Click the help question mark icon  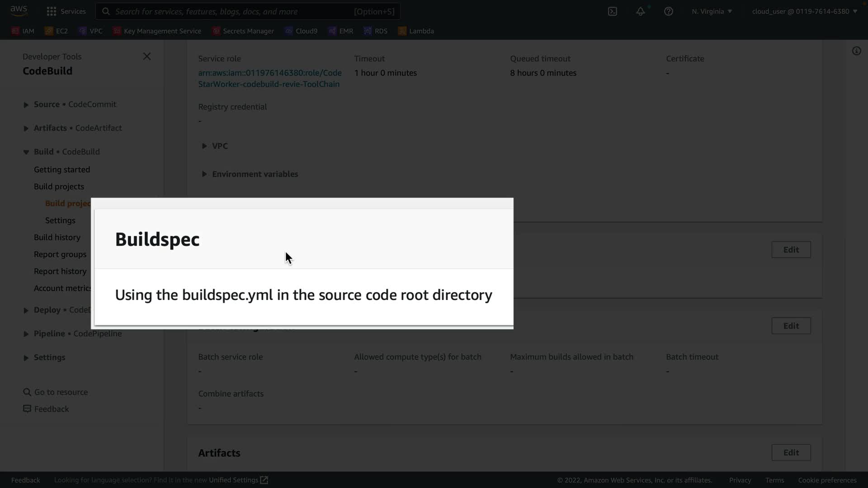[669, 11]
